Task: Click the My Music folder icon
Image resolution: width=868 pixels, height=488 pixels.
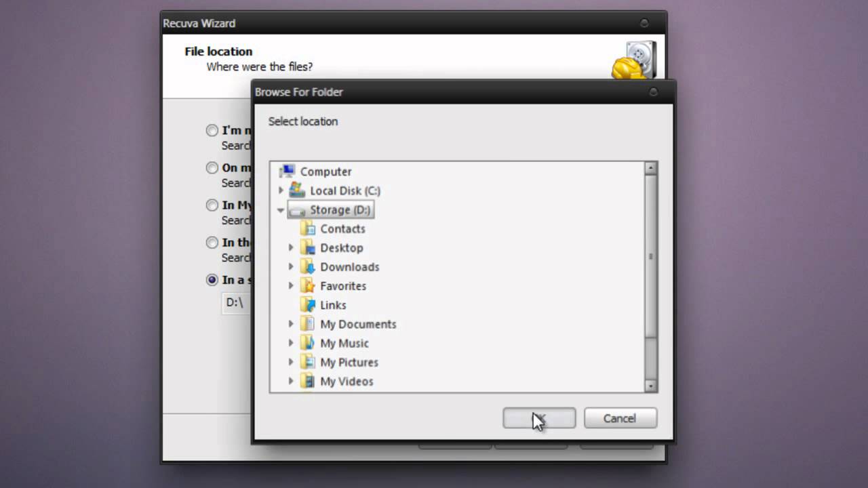Action: 308,342
